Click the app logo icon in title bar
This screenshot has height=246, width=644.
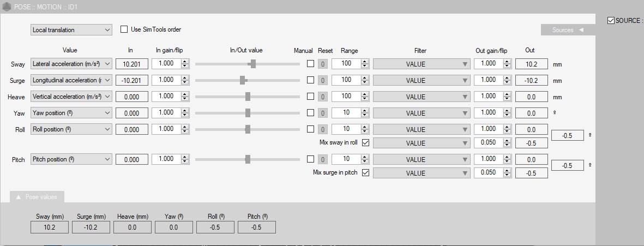click(7, 7)
